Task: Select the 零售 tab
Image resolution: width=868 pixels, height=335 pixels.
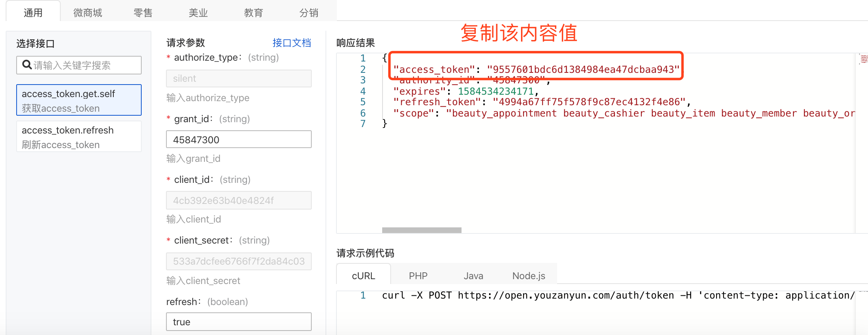Action: [143, 13]
